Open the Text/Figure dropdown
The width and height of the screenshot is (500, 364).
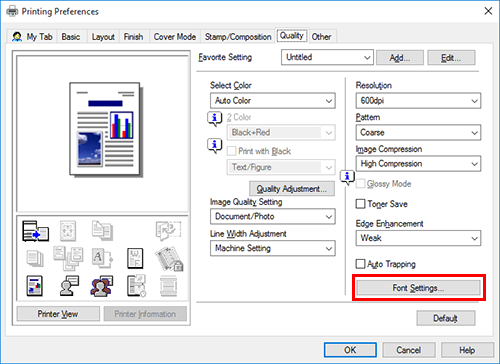pyautogui.click(x=281, y=167)
